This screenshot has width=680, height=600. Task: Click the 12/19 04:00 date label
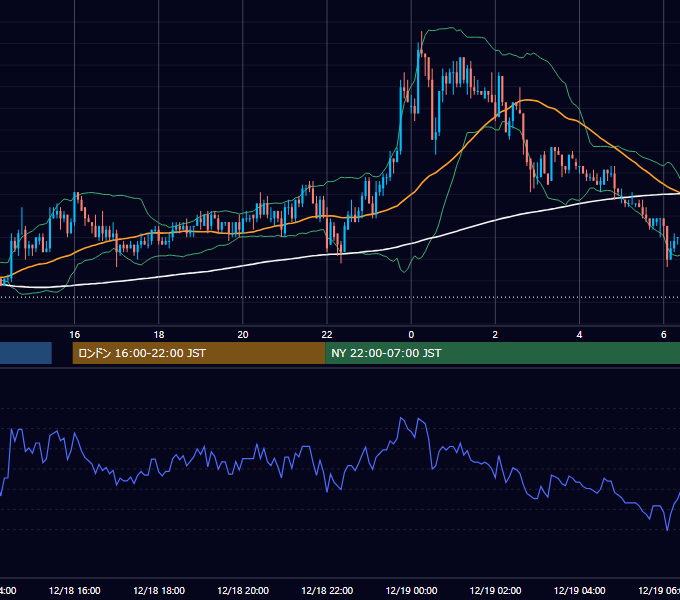click(579, 590)
